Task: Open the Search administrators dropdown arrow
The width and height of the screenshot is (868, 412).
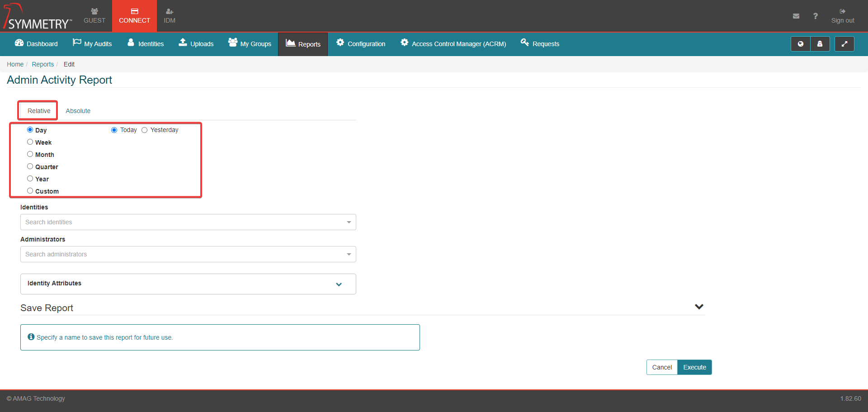Action: tap(349, 254)
